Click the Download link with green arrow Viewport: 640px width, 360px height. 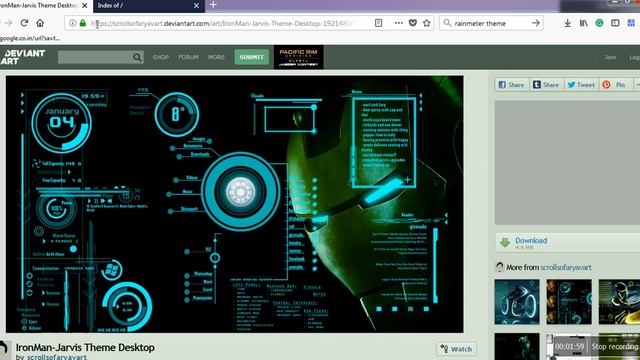(531, 241)
